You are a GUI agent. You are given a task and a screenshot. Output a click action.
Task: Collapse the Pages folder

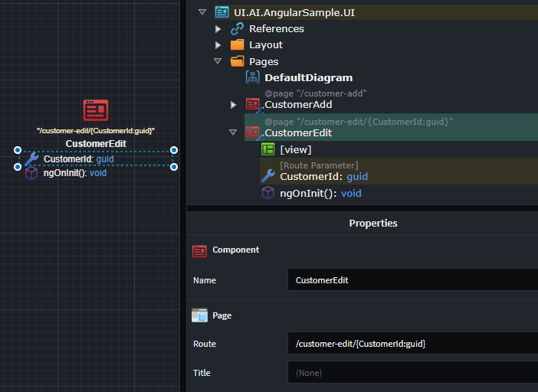218,61
